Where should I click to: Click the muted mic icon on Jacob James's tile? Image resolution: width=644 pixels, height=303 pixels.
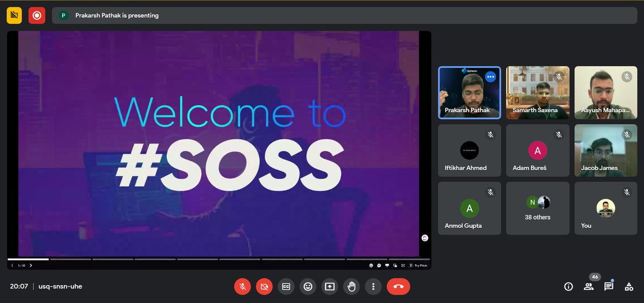[x=627, y=134]
